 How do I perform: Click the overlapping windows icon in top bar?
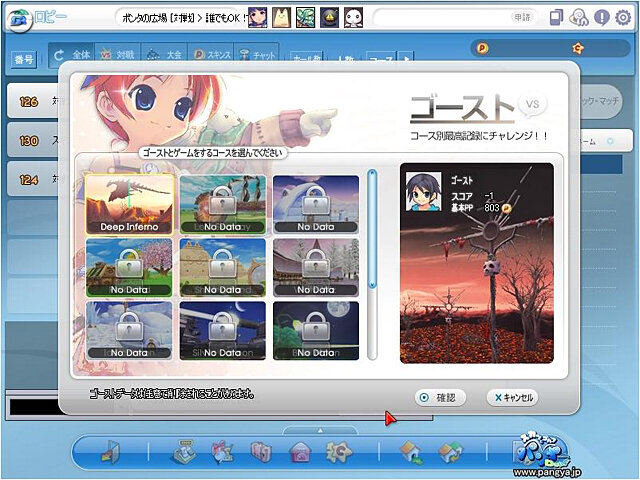point(556,18)
